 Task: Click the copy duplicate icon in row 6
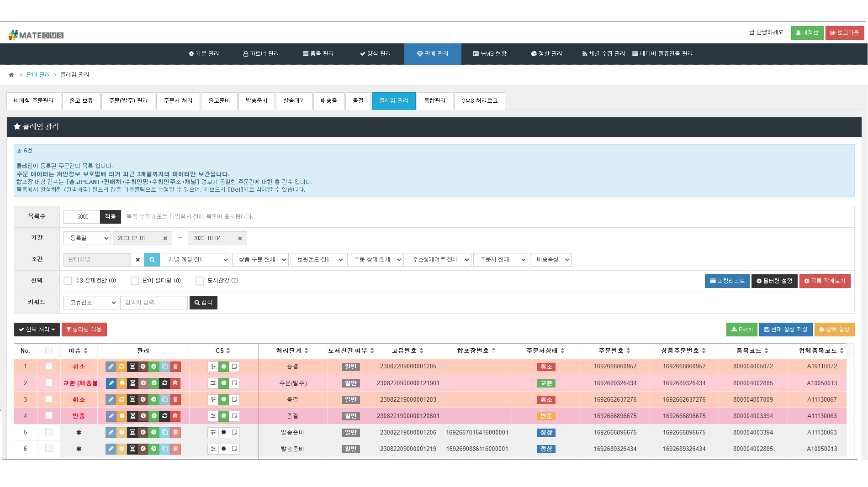[164, 449]
